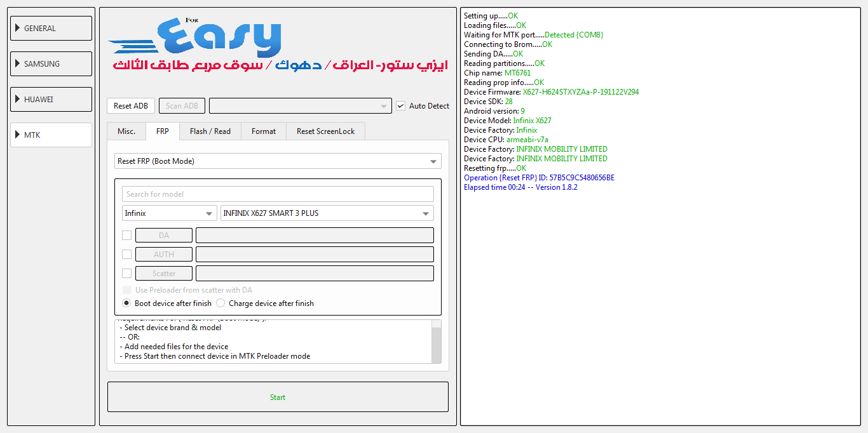Expand the HUAWEI sidebar section
The height and width of the screenshot is (433, 868).
[51, 100]
